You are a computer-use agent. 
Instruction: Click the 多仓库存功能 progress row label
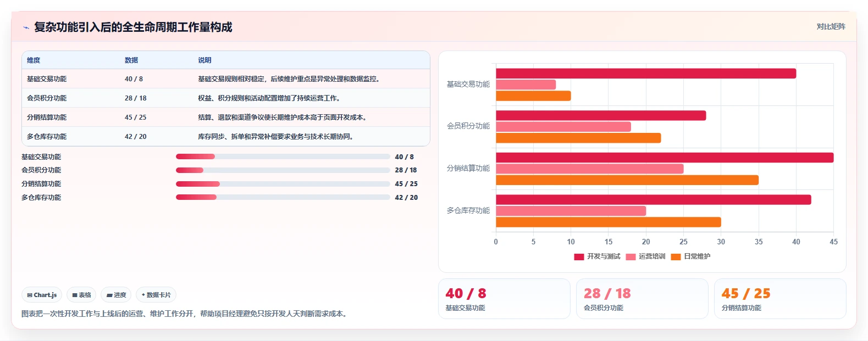click(41, 198)
